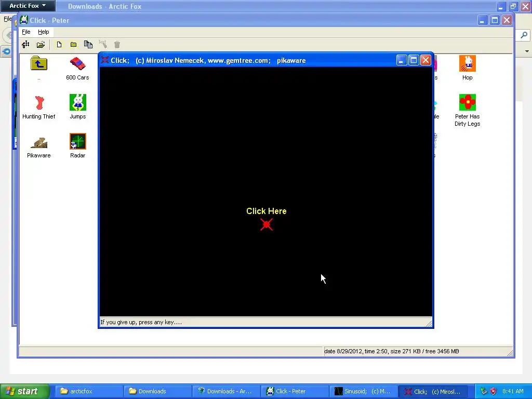This screenshot has width=532, height=399.
Task: Click the Arctic Fox search magnifier icon
Action: click(x=524, y=35)
